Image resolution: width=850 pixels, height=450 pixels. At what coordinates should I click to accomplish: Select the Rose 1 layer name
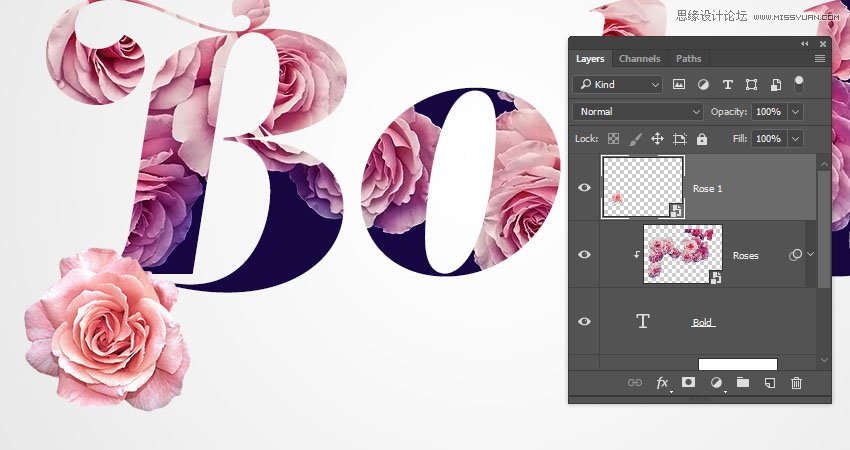707,189
